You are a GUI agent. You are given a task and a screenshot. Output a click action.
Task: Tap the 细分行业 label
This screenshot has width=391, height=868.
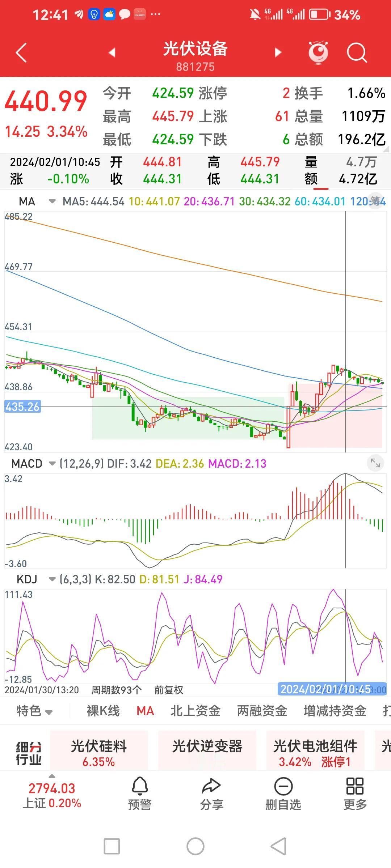click(x=28, y=753)
